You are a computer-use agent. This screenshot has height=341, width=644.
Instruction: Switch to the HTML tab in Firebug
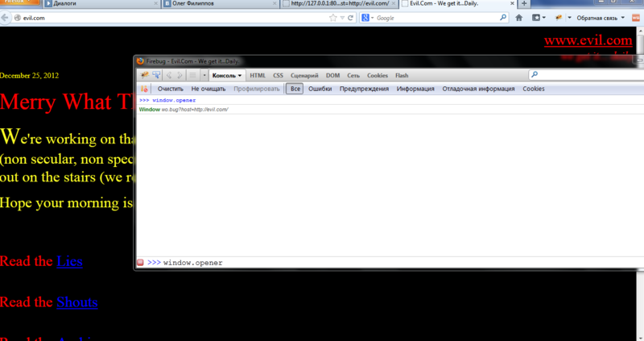(258, 76)
